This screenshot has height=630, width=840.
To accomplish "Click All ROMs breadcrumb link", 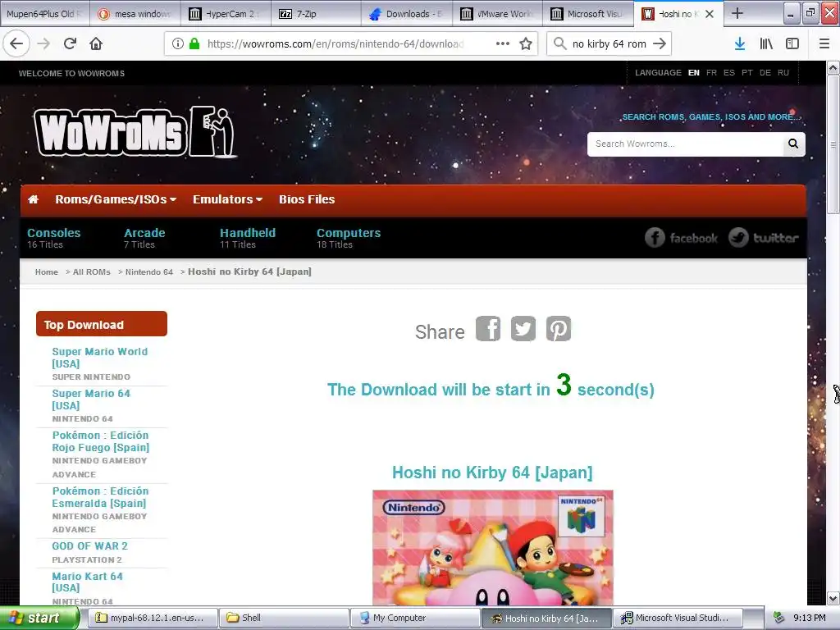I will click(x=92, y=272).
